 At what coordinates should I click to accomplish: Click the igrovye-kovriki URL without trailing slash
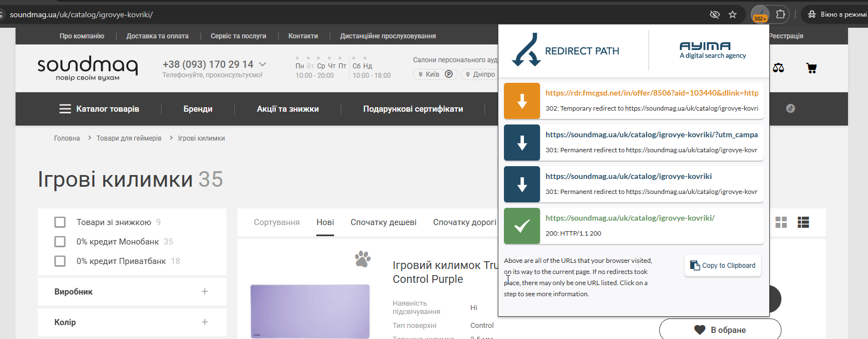click(629, 176)
